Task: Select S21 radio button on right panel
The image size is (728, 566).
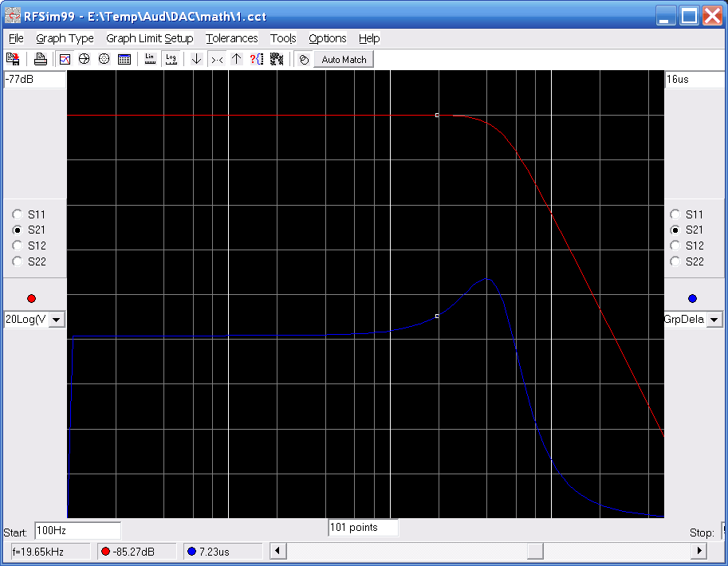Action: 675,230
